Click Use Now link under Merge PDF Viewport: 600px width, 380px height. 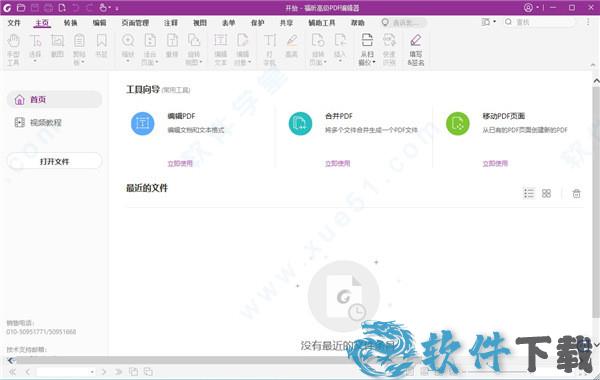338,163
